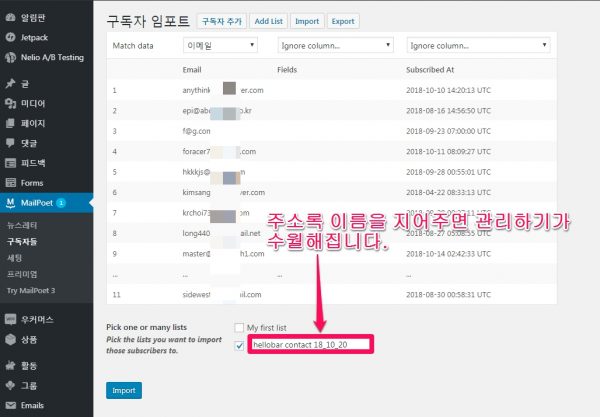Click the Import button in the header
Screen dimensions: 600x417
click(307, 21)
